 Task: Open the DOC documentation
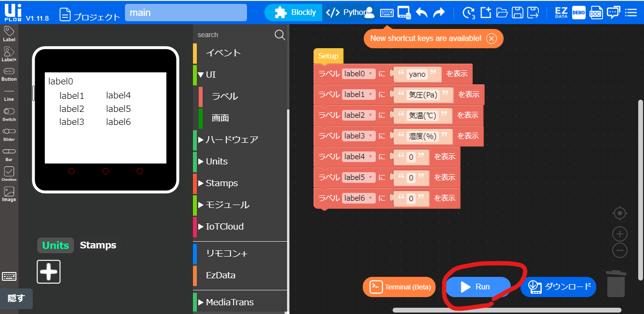point(596,12)
